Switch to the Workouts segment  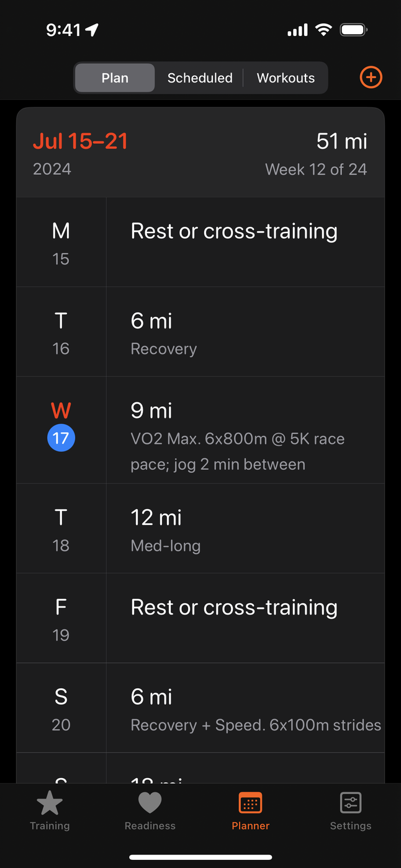pyautogui.click(x=286, y=78)
